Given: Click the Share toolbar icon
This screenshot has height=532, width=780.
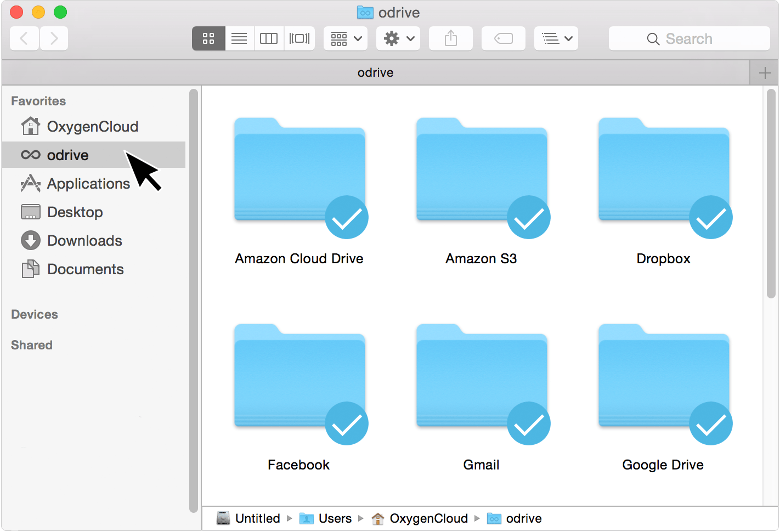Looking at the screenshot, I should point(450,38).
